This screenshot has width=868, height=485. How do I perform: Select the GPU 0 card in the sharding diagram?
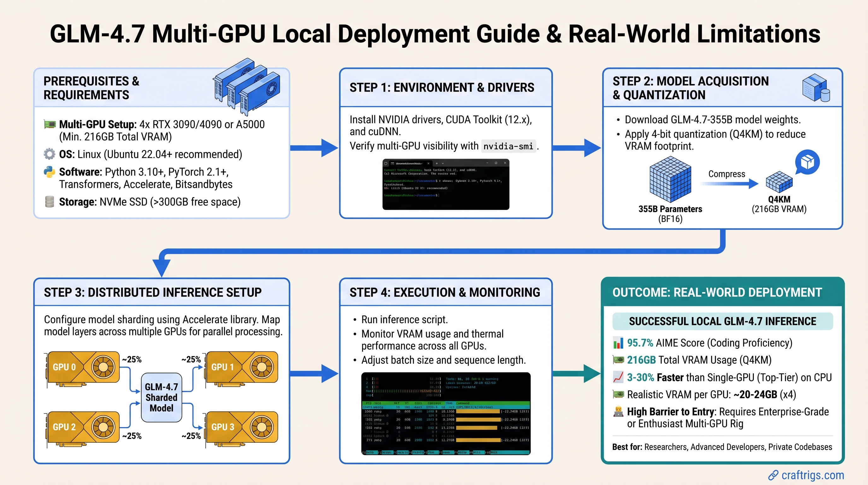(82, 367)
